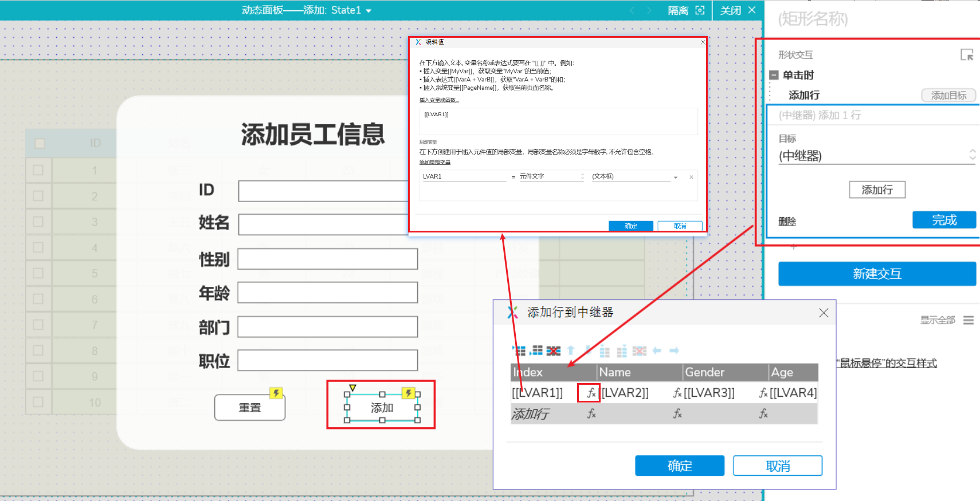Click the add column right icon

pyautogui.click(x=622, y=350)
